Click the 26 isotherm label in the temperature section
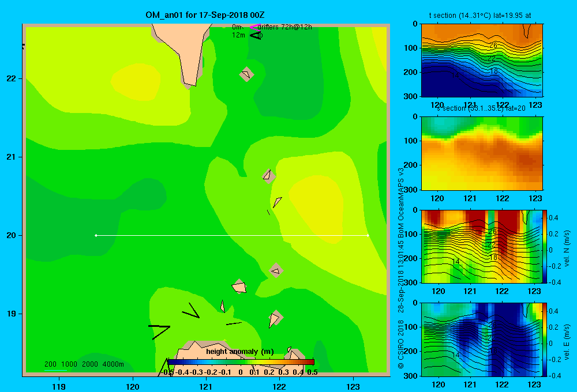This screenshot has width=577, height=392. click(493, 45)
